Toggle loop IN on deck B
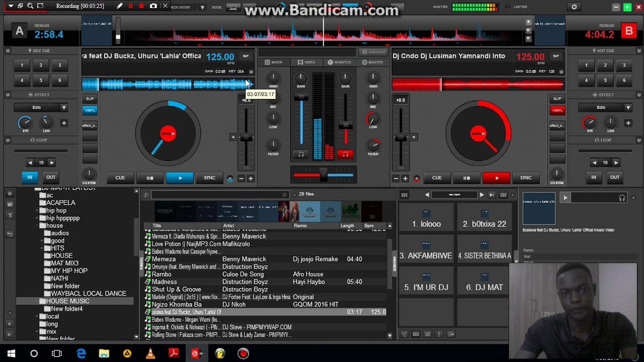The height and width of the screenshot is (362, 644). point(594,177)
